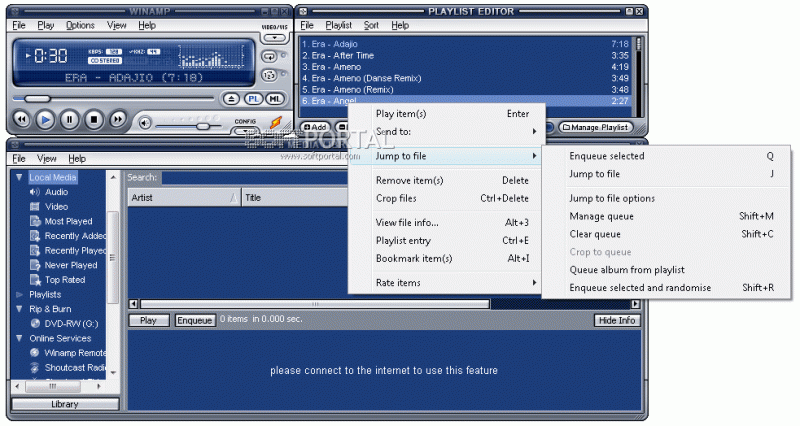The width and height of the screenshot is (800, 426).
Task: Click the Eject open file button
Action: pyautogui.click(x=231, y=99)
